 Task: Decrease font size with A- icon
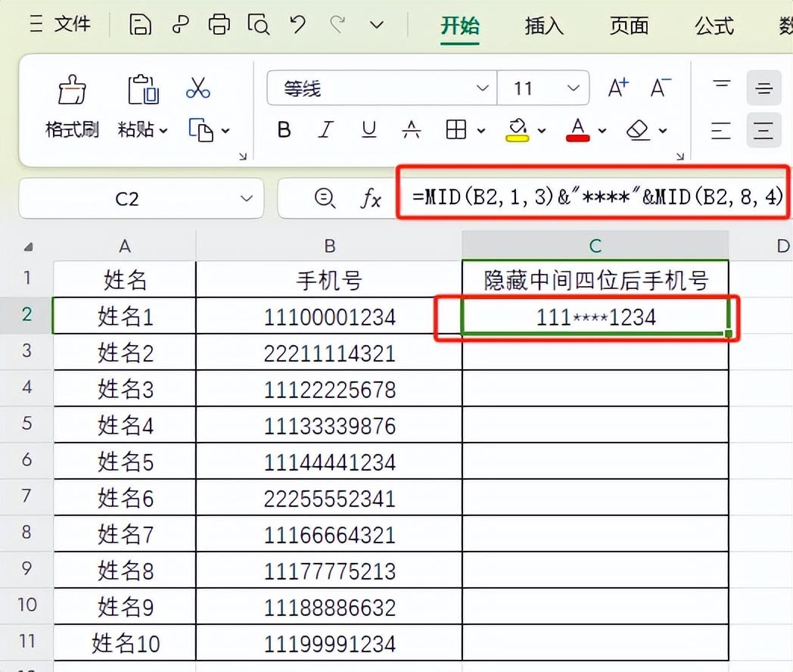pyautogui.click(x=660, y=88)
